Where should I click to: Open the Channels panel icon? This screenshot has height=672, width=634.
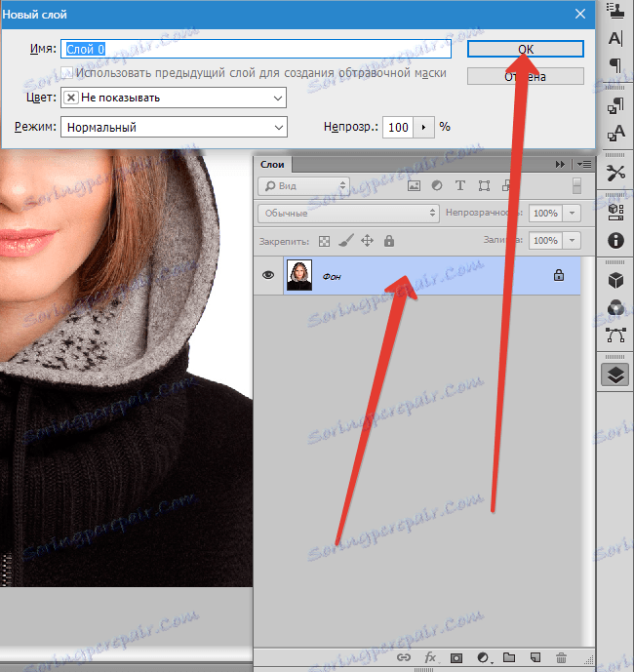(616, 307)
